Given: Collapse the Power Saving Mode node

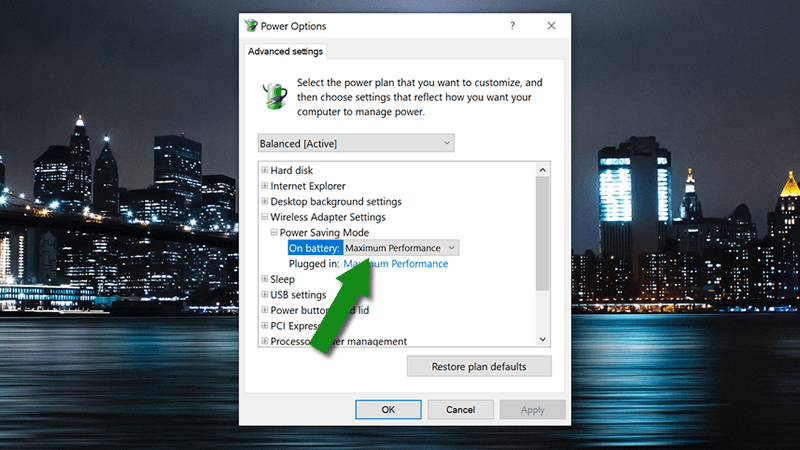Looking at the screenshot, I should click(274, 232).
